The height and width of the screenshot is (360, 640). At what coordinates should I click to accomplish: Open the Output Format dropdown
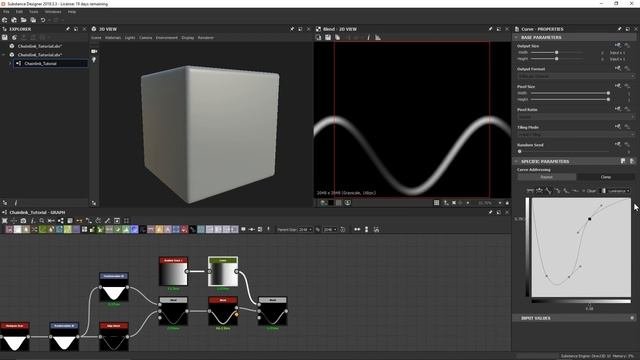point(576,76)
